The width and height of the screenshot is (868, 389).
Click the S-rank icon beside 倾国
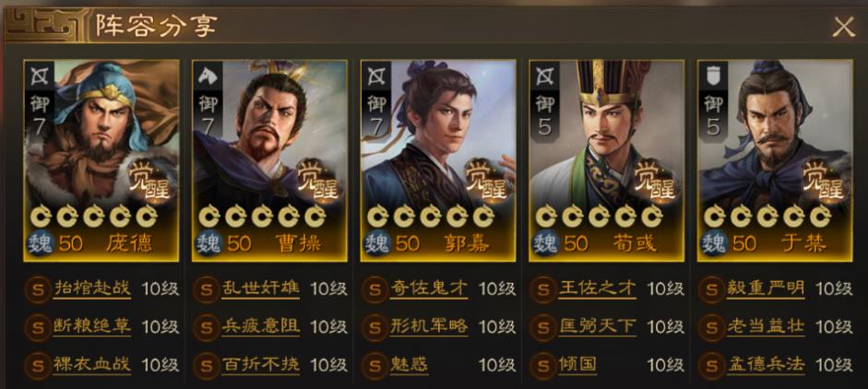pyautogui.click(x=542, y=366)
